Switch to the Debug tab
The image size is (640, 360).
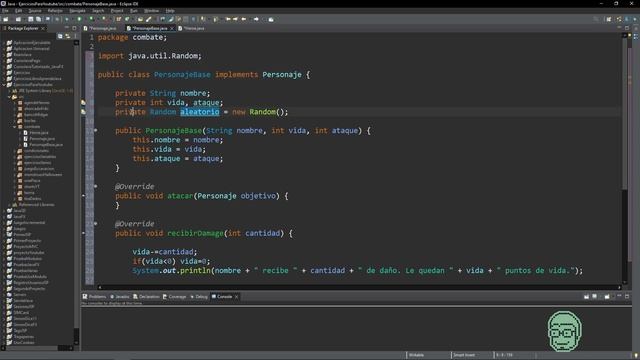(x=199, y=297)
